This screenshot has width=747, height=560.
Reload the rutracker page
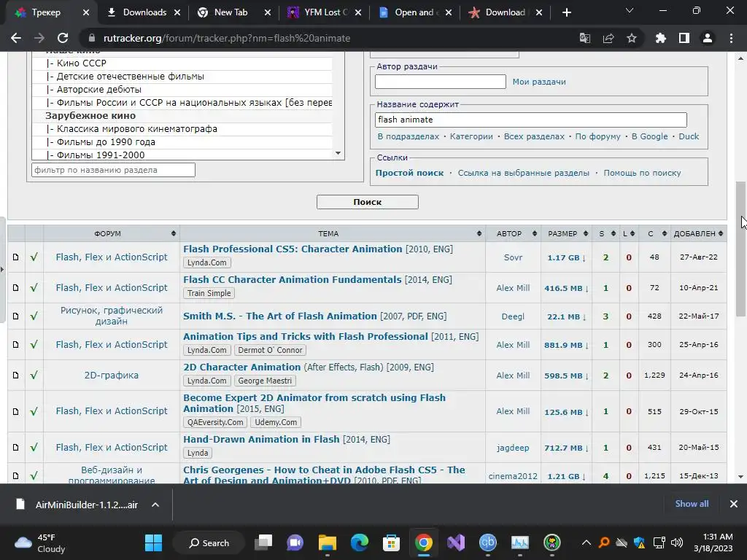[x=63, y=38]
